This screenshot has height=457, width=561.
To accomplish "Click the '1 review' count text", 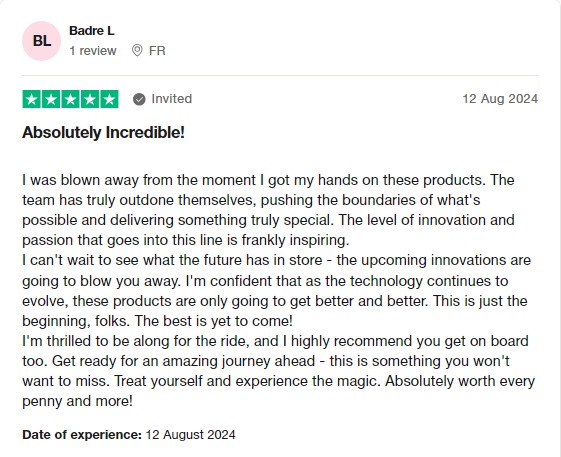I will (x=93, y=51).
